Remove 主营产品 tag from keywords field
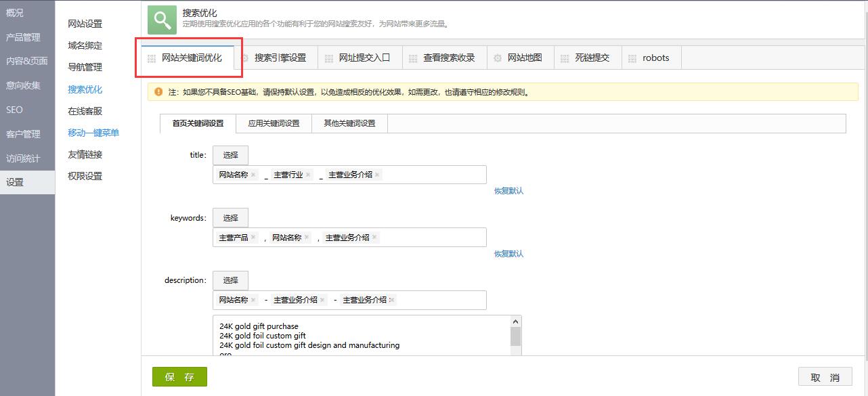The width and height of the screenshot is (868, 396). 253,238
